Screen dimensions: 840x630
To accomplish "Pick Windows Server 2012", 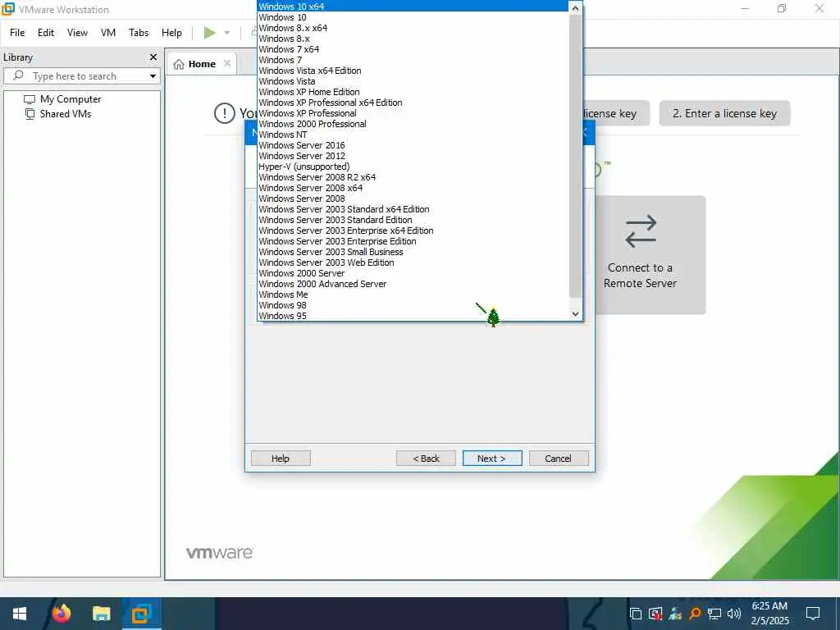I will (413, 156).
